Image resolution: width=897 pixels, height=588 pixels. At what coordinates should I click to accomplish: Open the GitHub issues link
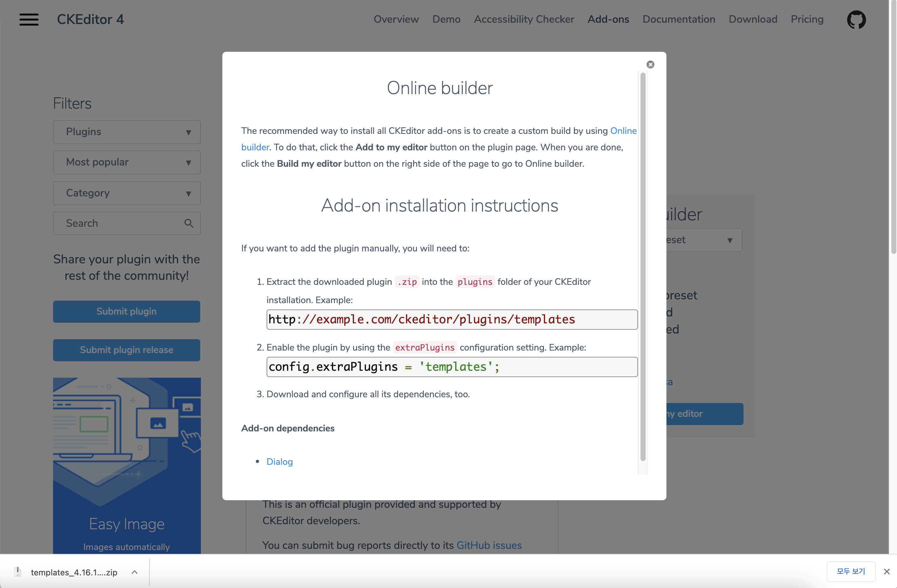pyautogui.click(x=489, y=545)
